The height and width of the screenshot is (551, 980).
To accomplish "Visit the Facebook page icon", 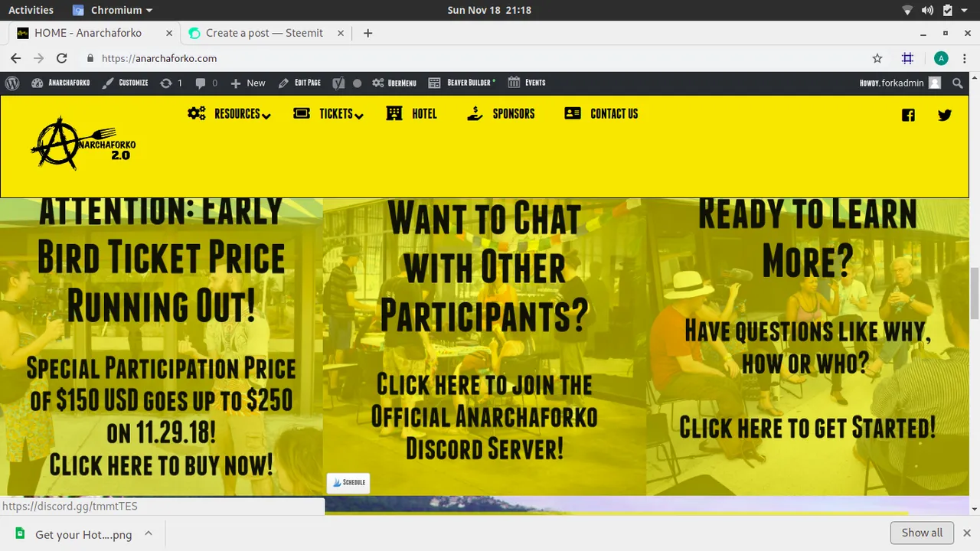I will click(908, 116).
